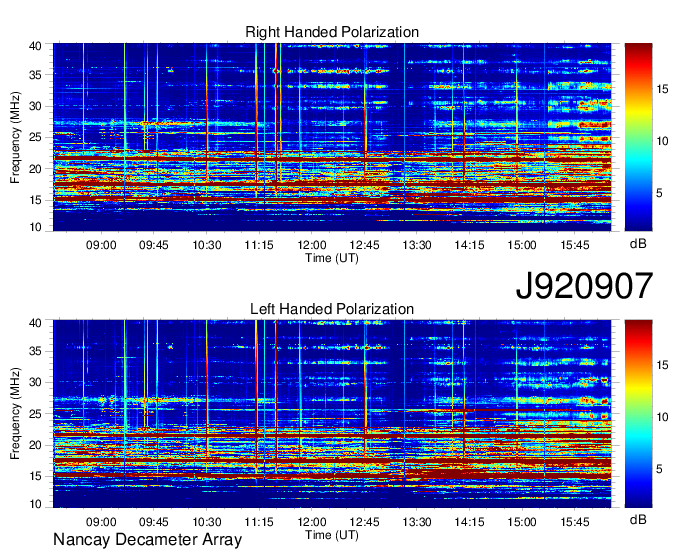Click 10 MHz frequency tick of Right Handed plot

click(35, 227)
